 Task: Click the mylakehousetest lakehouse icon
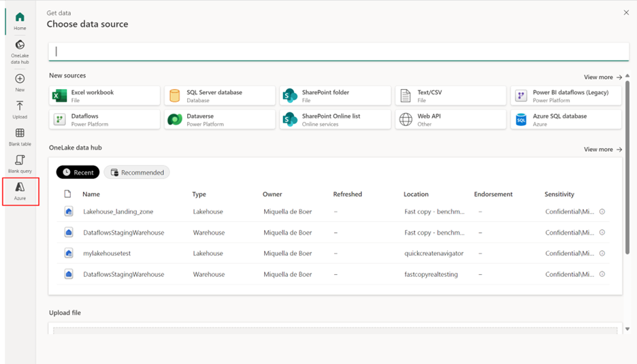[69, 253]
